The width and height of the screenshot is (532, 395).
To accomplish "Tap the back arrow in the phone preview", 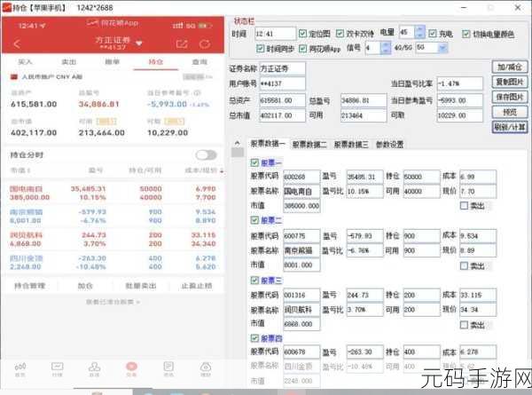I will tap(17, 43).
